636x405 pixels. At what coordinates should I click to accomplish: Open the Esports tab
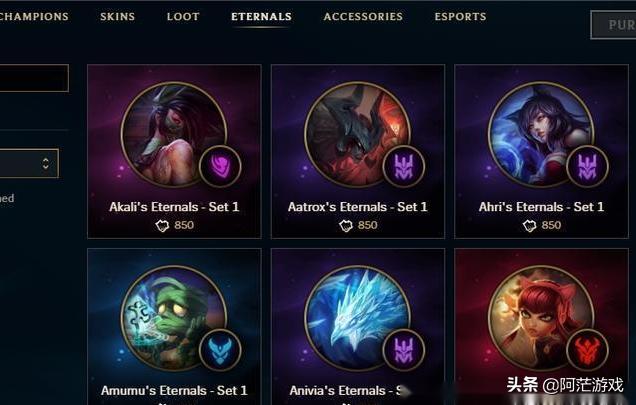click(460, 17)
